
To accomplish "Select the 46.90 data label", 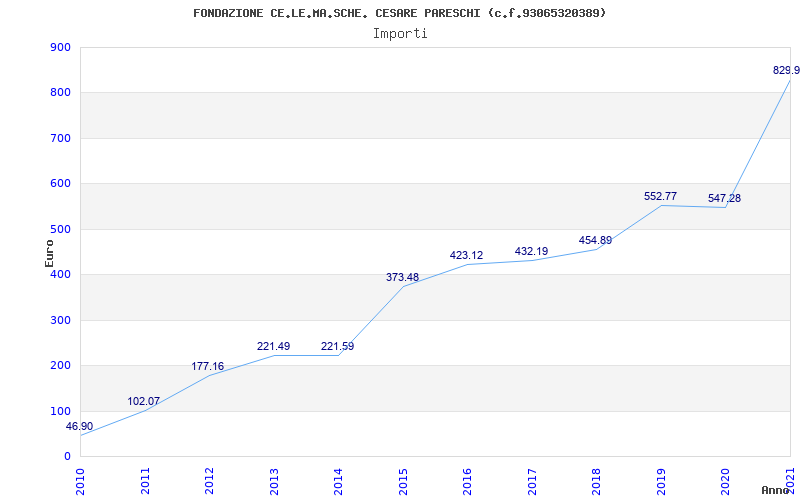I will (x=80, y=427).
